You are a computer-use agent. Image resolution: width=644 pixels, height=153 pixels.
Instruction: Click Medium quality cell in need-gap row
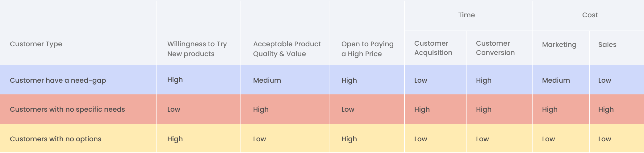(x=267, y=81)
